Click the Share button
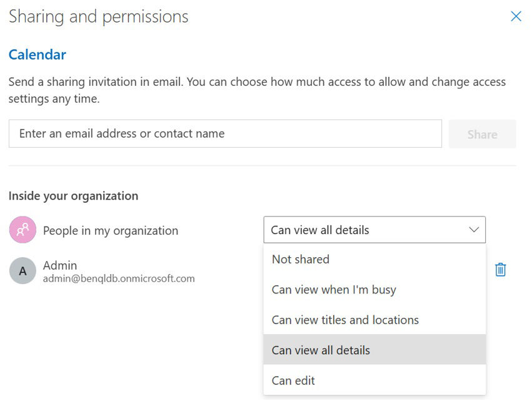This screenshot has height=403, width=532. (482, 134)
